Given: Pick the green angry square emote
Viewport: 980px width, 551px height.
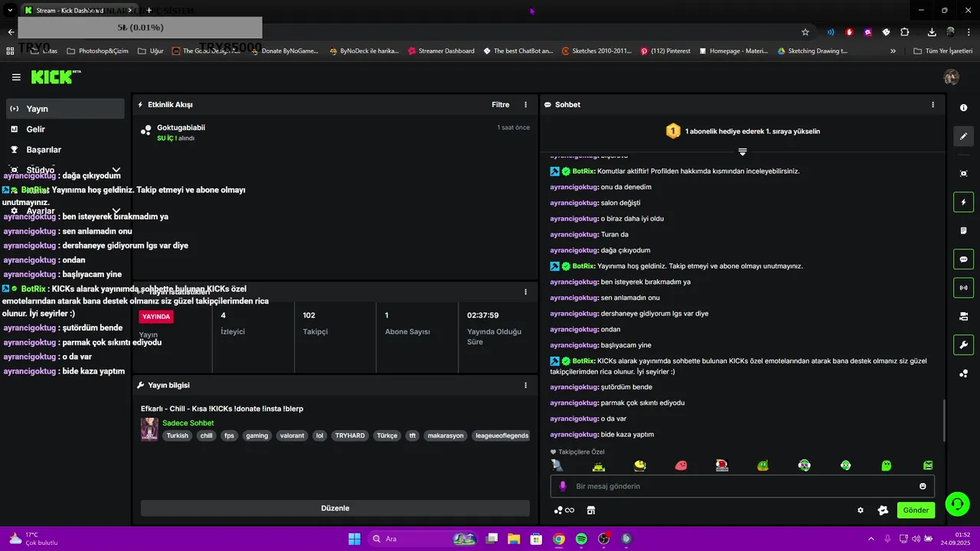Looking at the screenshot, I should point(928,465).
